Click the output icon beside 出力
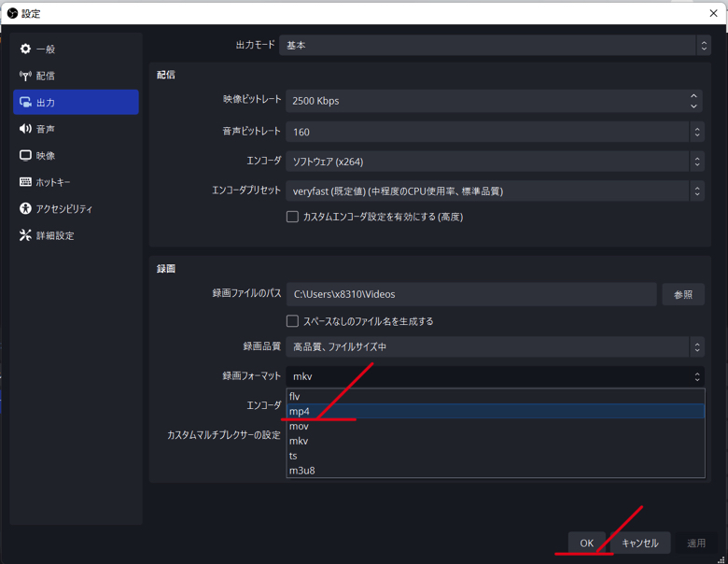The height and width of the screenshot is (564, 728). click(x=25, y=102)
